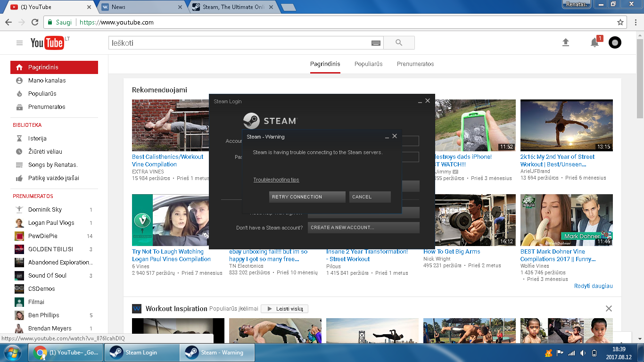Viewport: 644px width, 362px height.
Task: Click the YouTube logo
Action: pyautogui.click(x=47, y=43)
